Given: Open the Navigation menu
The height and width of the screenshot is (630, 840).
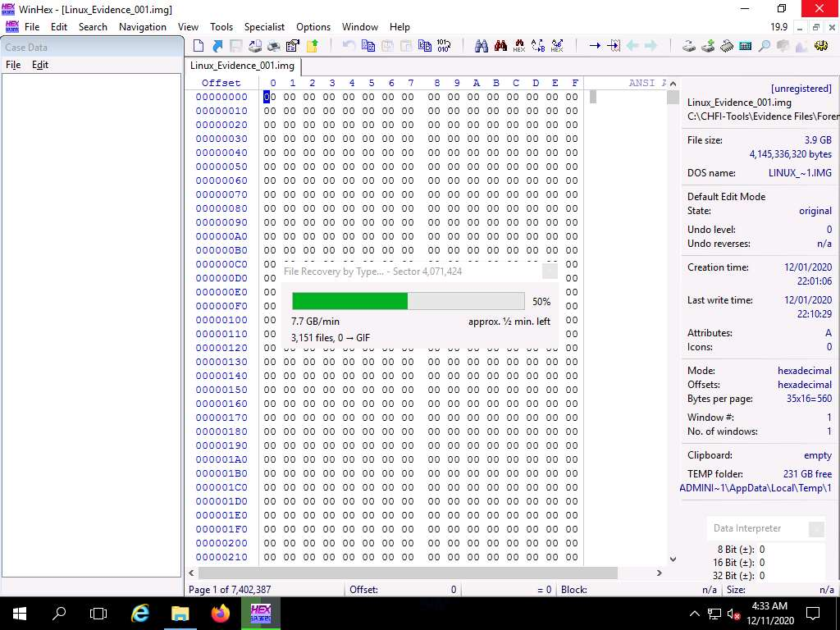Looking at the screenshot, I should click(143, 27).
